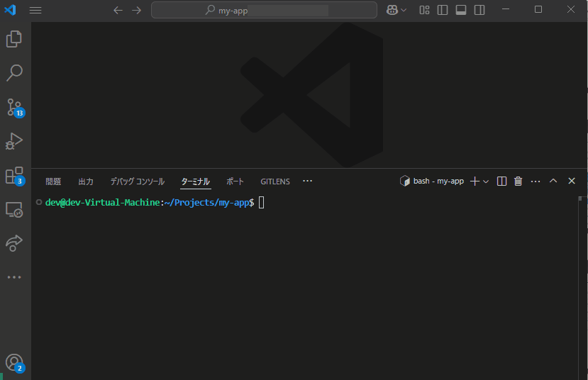Go forward in navigation history

click(x=136, y=10)
